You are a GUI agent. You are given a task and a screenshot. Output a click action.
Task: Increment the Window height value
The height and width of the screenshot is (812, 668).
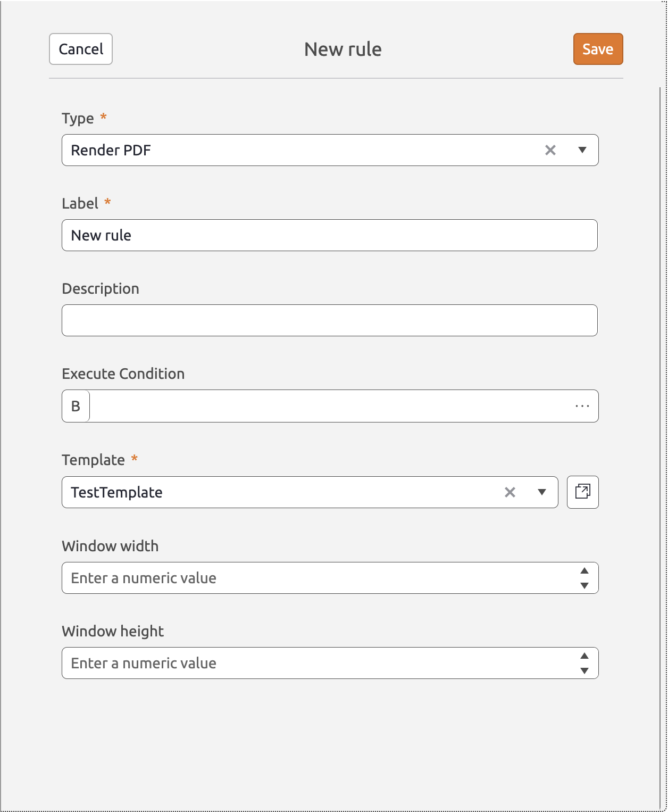point(584,657)
